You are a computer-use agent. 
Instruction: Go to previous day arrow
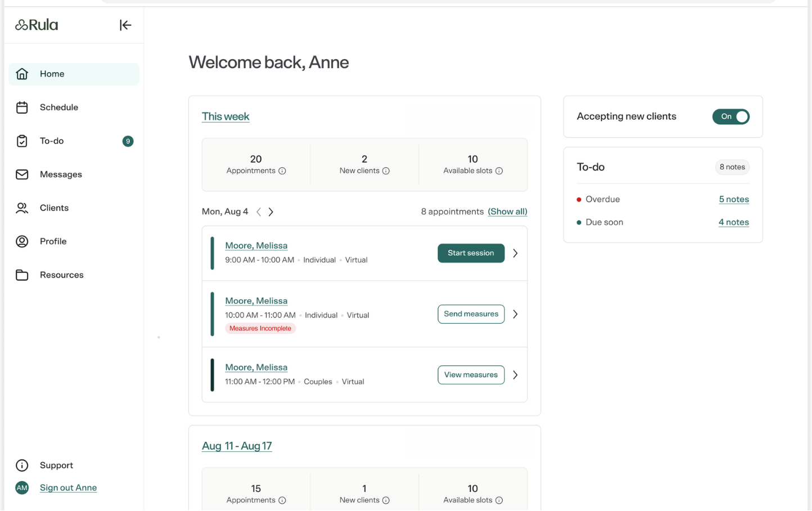pyautogui.click(x=259, y=212)
